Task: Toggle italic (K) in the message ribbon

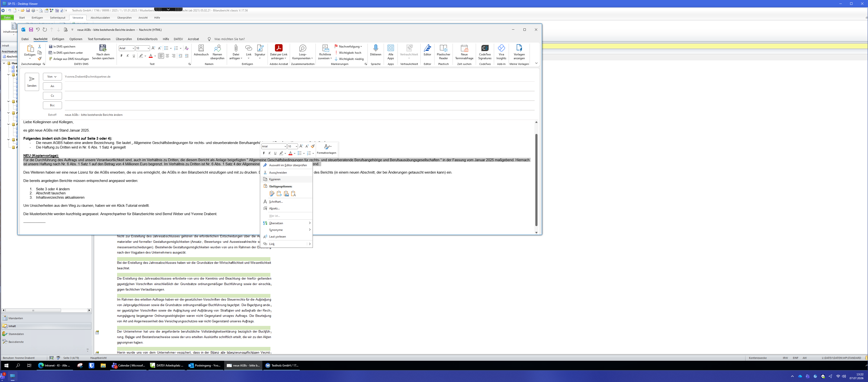Action: pyautogui.click(x=128, y=56)
